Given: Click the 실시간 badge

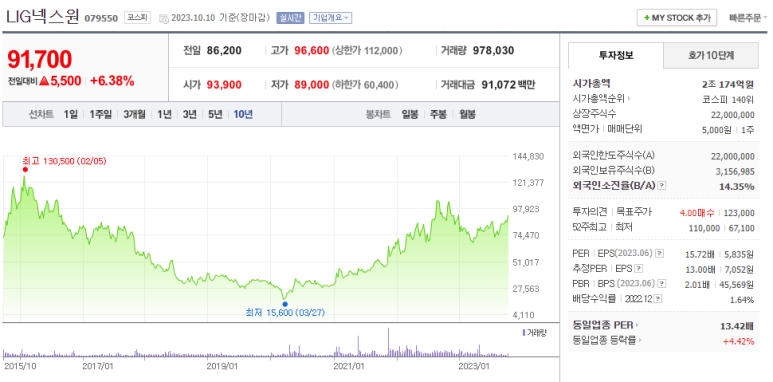Looking at the screenshot, I should point(290,18).
